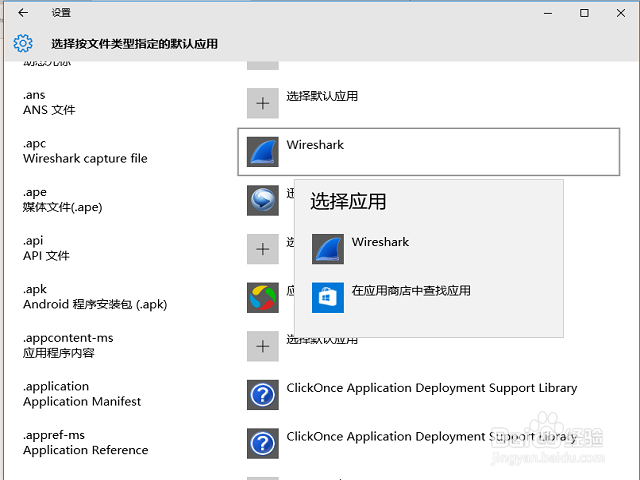640x480 pixels.
Task: Select Wireshark in the app chooser popup
Action: pyautogui.click(x=380, y=243)
